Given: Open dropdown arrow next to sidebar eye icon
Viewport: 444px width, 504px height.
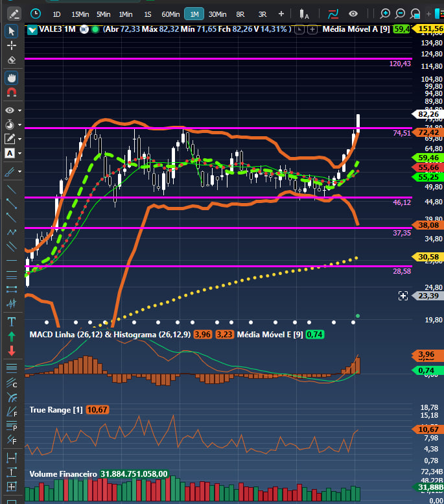Looking at the screenshot, I should pyautogui.click(x=20, y=110).
